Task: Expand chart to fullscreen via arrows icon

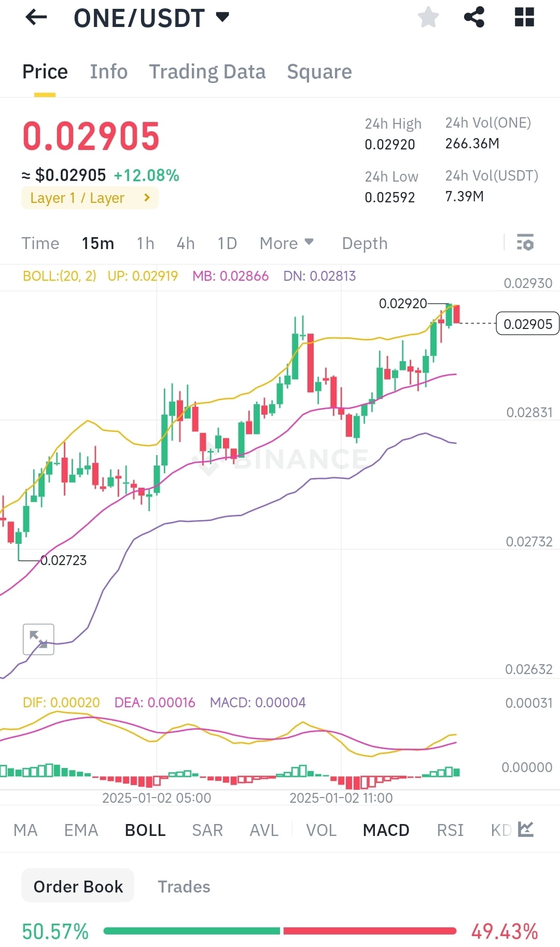Action: 38,639
